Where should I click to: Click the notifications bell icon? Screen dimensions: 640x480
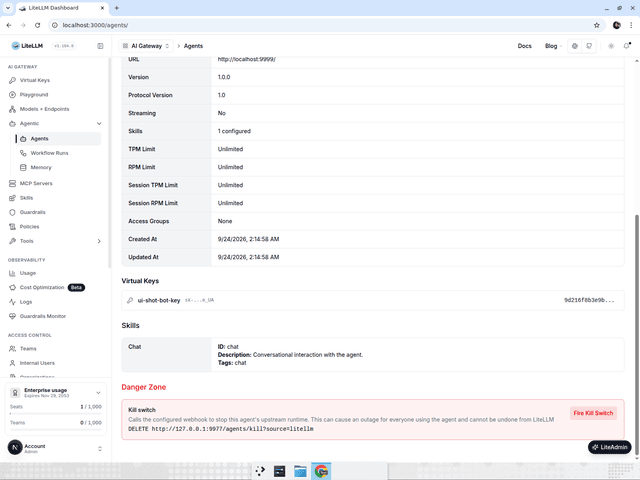[x=627, y=46]
